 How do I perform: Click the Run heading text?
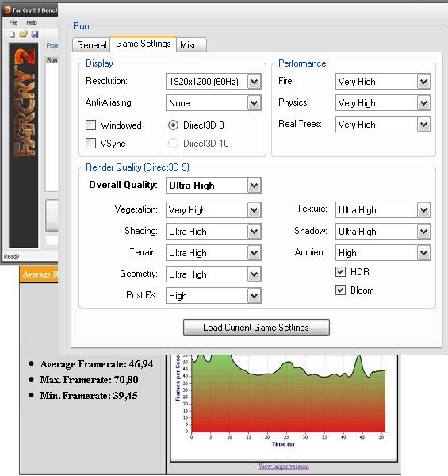coord(81,26)
